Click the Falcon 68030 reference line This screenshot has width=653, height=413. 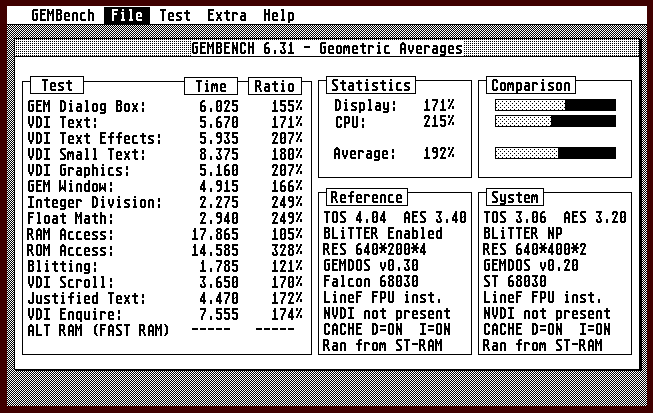371,282
